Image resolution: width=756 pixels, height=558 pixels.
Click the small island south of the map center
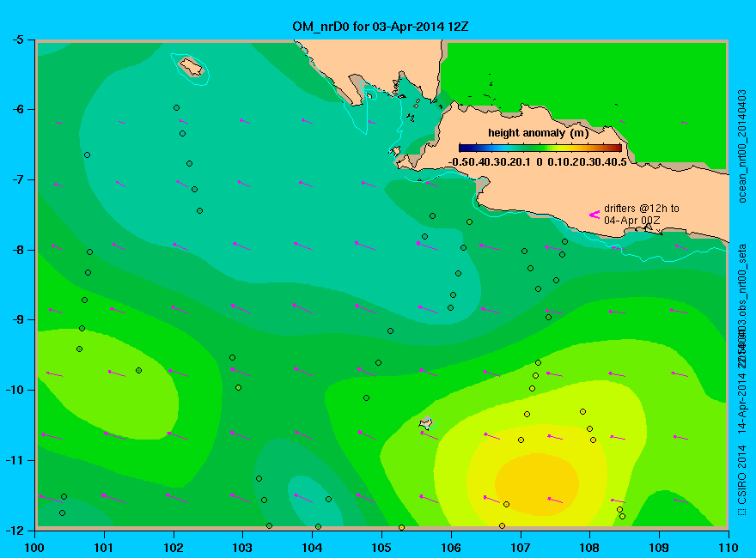click(426, 423)
